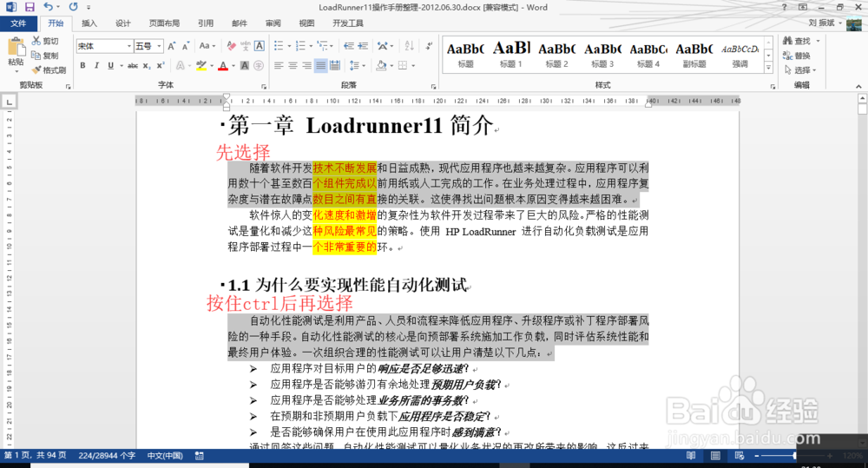Image resolution: width=868 pixels, height=468 pixels.
Task: Save the document with the floppy icon
Action: click(30, 7)
